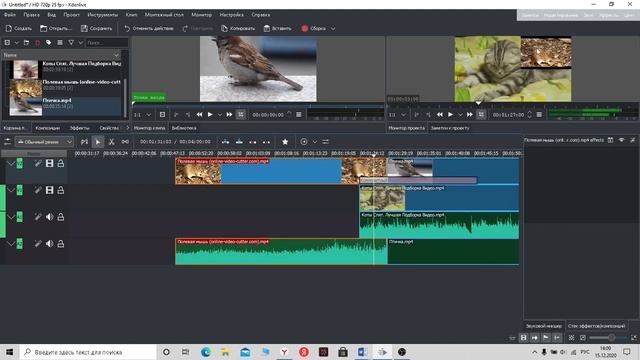The height and width of the screenshot is (360, 640).
Task: Toggle effects on the top video track
Action: [38, 164]
